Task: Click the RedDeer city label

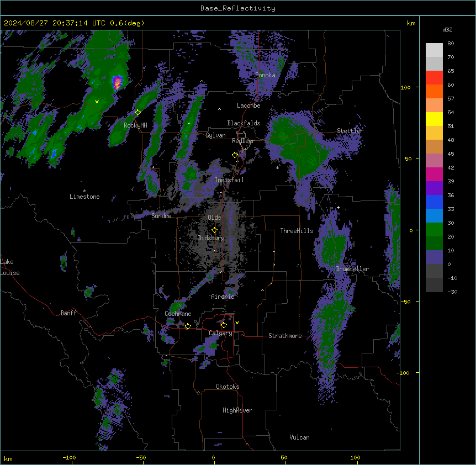Action: [243, 141]
